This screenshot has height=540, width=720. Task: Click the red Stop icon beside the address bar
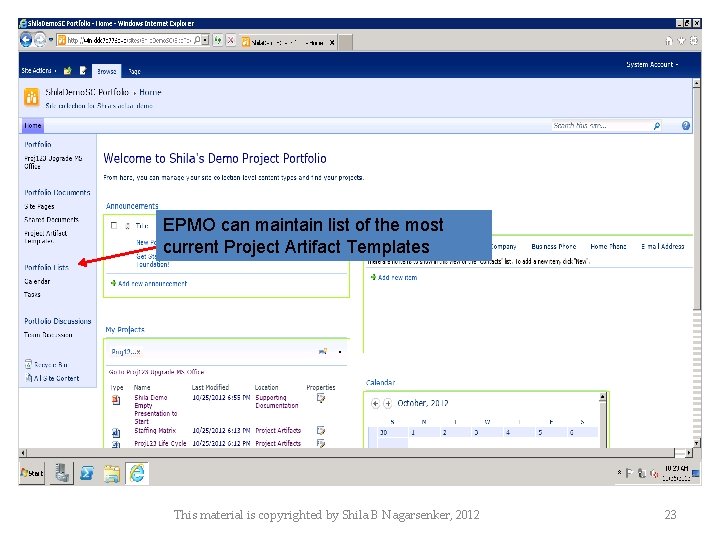[x=231, y=41]
